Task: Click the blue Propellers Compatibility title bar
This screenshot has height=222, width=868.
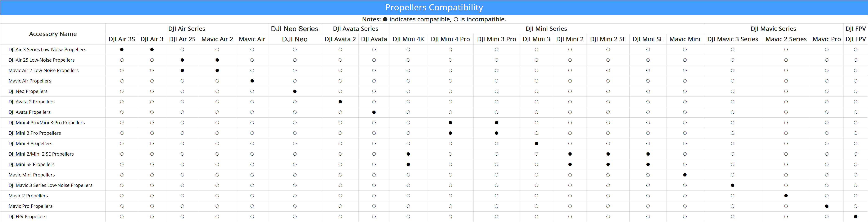Action: [x=434, y=7]
